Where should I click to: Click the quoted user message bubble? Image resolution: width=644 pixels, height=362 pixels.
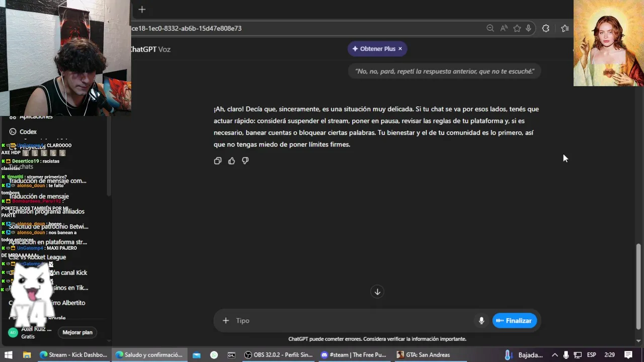(445, 71)
